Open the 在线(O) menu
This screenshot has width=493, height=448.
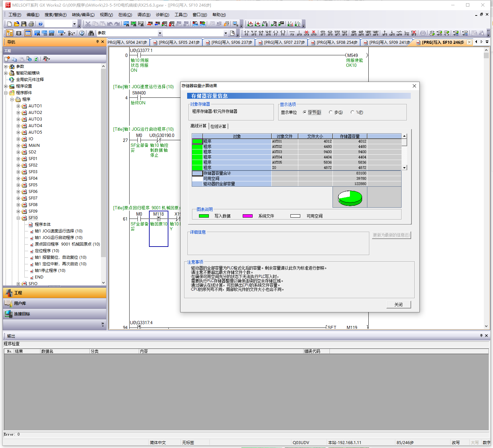point(125,15)
